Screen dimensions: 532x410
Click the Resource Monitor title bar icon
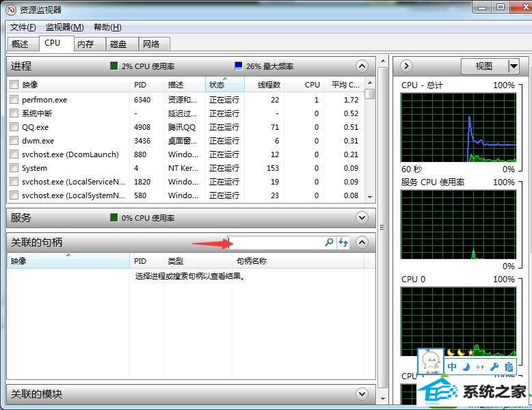click(x=11, y=10)
